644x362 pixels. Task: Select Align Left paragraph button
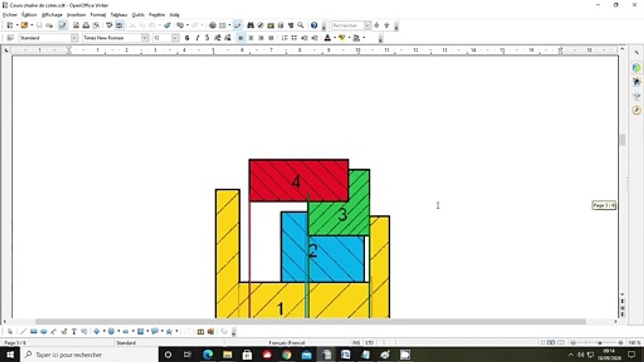click(x=240, y=38)
